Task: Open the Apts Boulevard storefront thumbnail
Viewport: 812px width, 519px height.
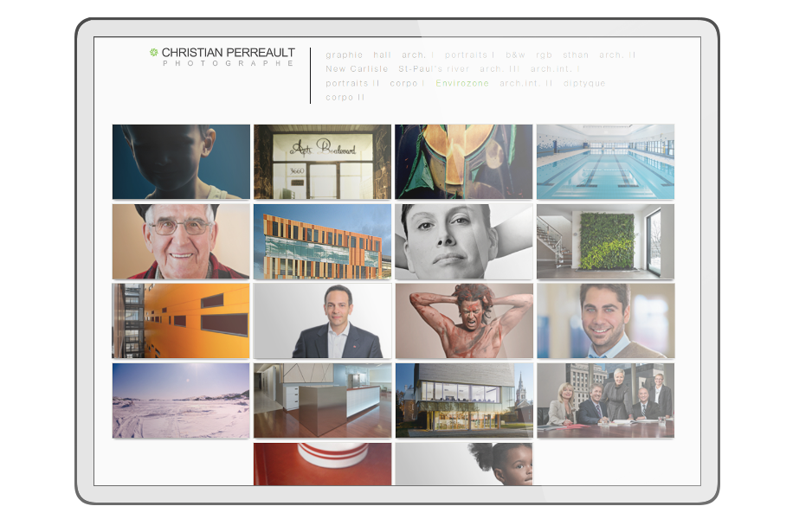Action: tap(322, 162)
